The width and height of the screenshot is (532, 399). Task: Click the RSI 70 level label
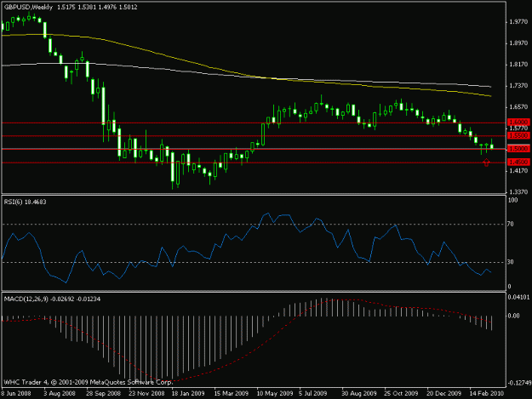(511, 224)
